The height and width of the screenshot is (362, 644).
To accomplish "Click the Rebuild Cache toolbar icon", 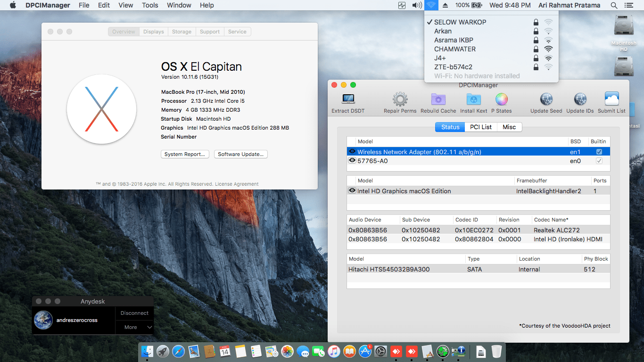I will 438,99.
